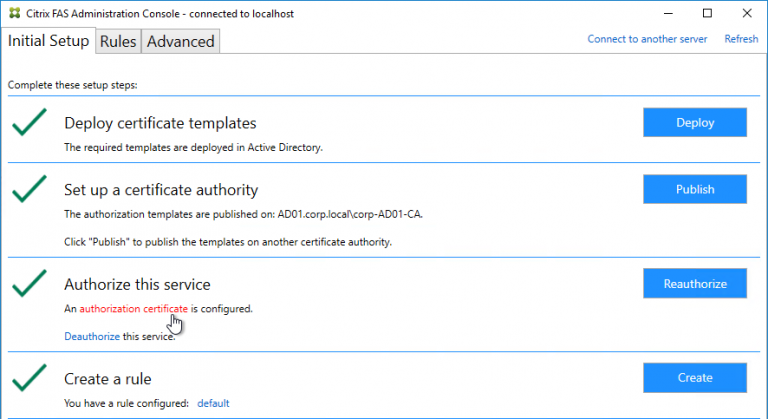The height and width of the screenshot is (419, 768).
Task: Click Connect to another server link
Action: click(x=647, y=39)
